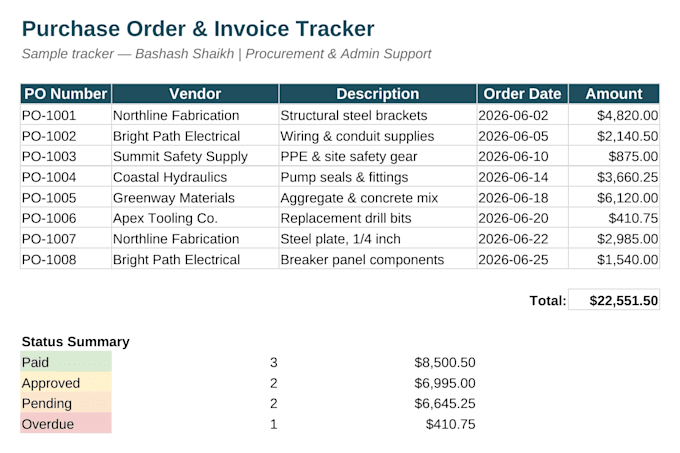
Task: Click the Paid total $8,500.50
Action: tap(445, 362)
